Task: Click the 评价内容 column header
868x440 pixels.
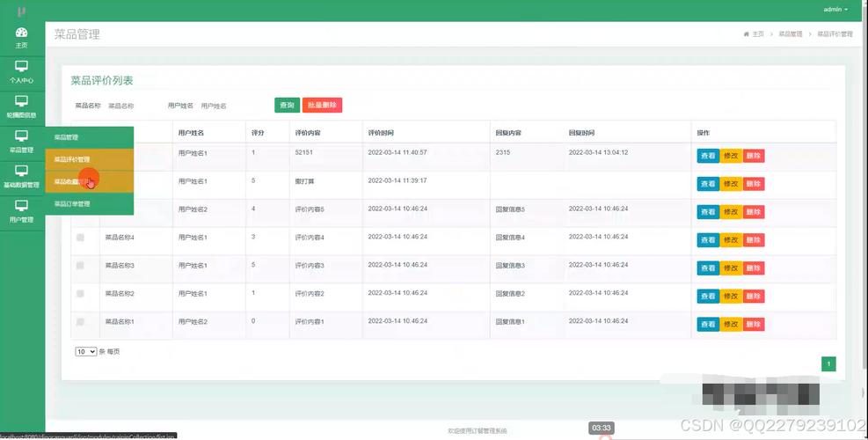Action: [308, 134]
